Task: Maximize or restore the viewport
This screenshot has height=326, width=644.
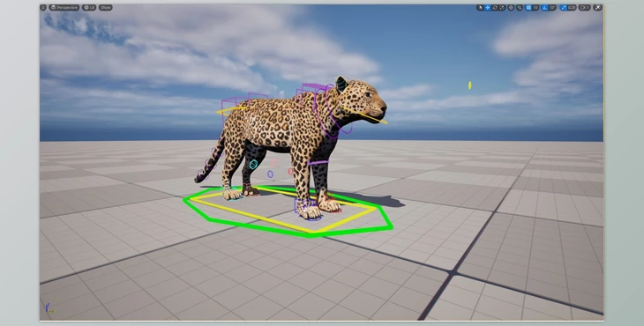Action: (x=597, y=7)
